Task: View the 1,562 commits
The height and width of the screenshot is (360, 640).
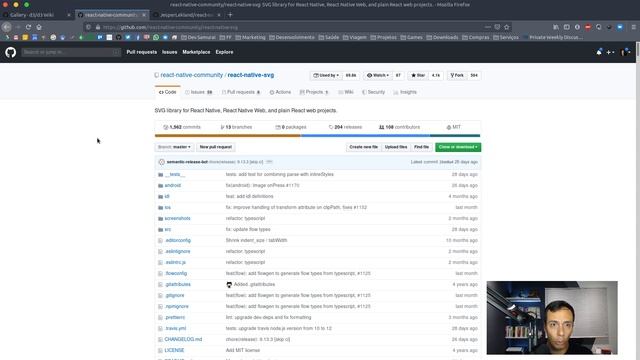Action: tap(182, 127)
